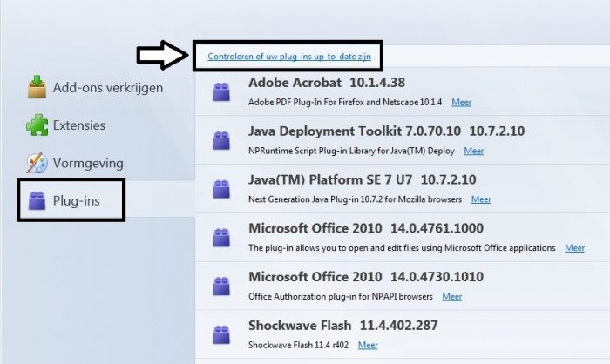Image resolution: width=610 pixels, height=364 pixels.
Task: Click the plug-in icon beside Java Deployment Toolkit
Action: tap(221, 140)
